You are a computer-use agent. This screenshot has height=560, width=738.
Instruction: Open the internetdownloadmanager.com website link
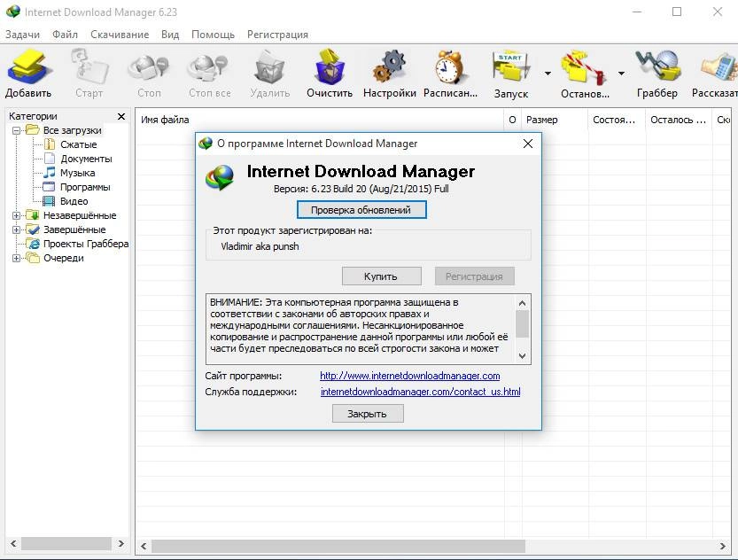(409, 376)
